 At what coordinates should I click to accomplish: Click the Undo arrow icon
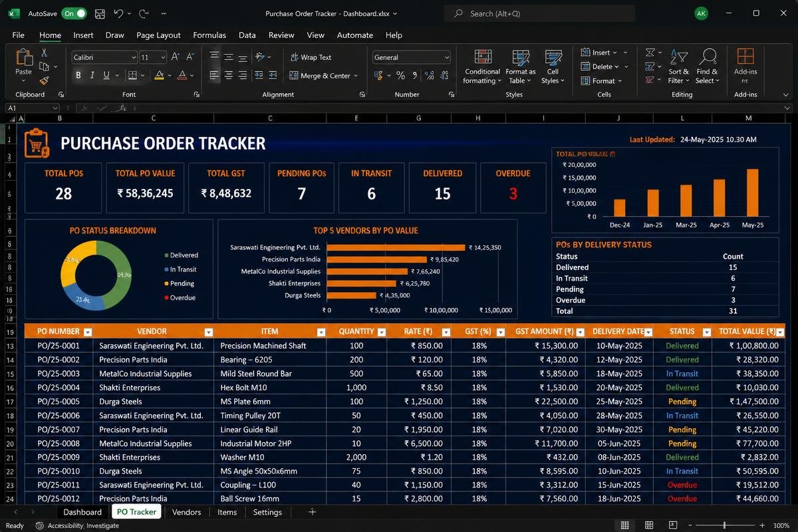tap(118, 13)
